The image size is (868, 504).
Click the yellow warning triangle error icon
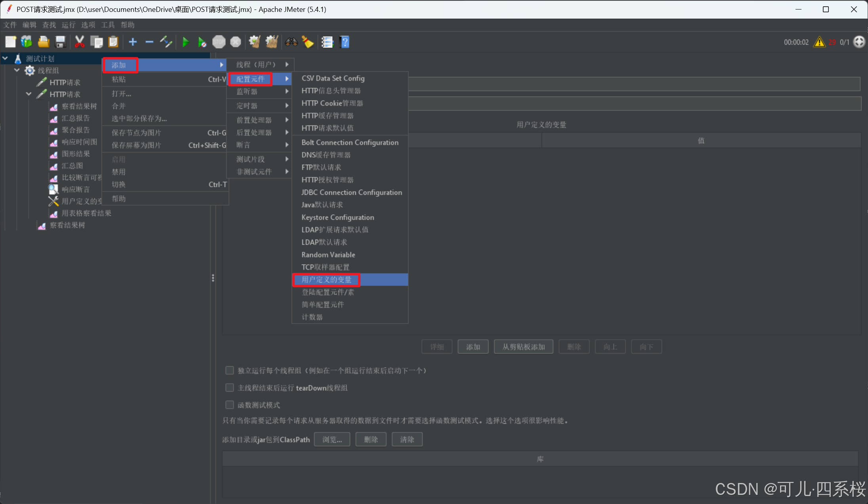point(819,42)
